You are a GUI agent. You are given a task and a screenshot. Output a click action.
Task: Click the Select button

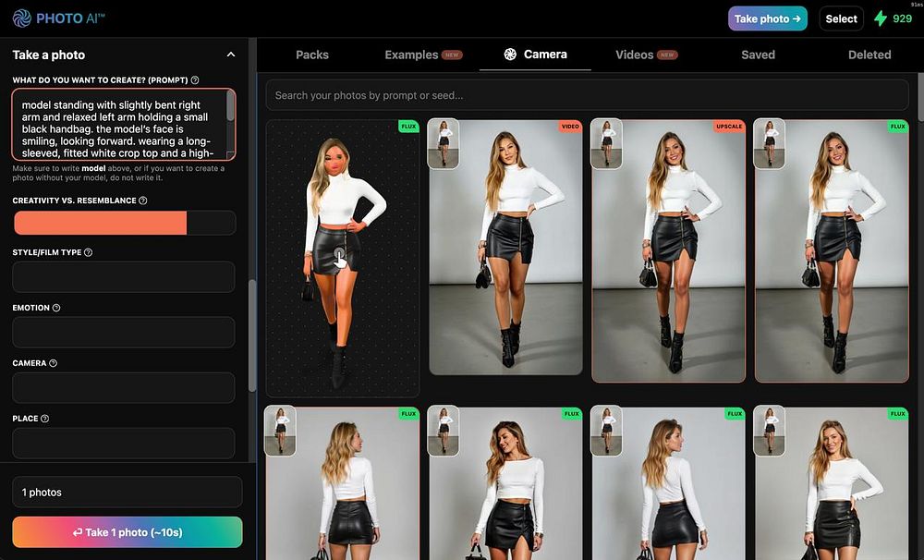pyautogui.click(x=841, y=18)
